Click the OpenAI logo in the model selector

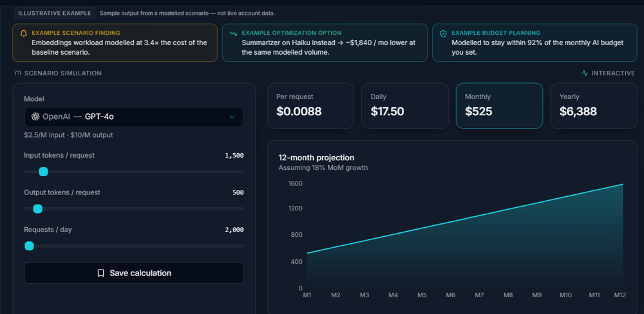pyautogui.click(x=35, y=116)
